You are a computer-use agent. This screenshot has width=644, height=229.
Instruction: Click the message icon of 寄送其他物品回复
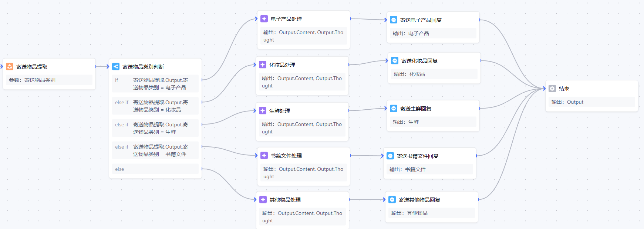[392, 200]
